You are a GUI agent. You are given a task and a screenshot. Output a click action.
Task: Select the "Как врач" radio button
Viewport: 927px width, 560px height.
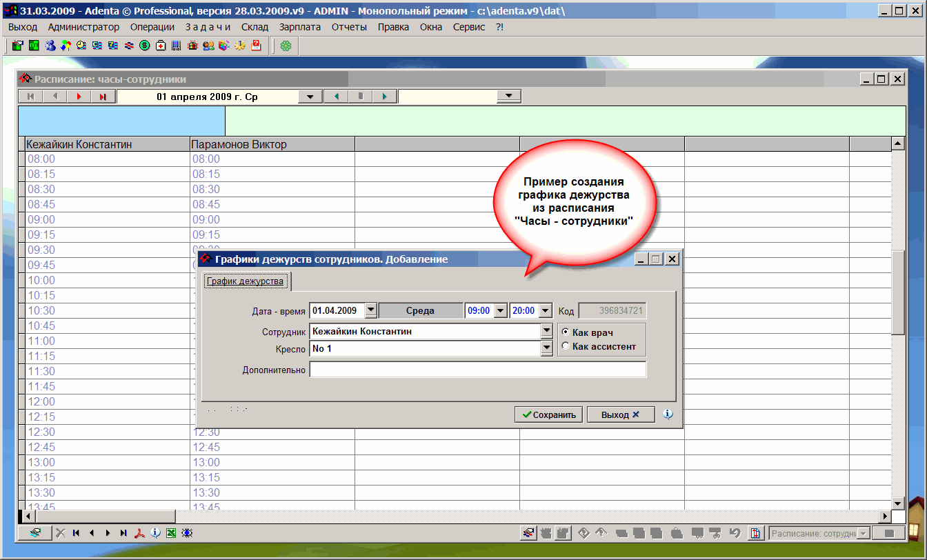click(x=566, y=332)
